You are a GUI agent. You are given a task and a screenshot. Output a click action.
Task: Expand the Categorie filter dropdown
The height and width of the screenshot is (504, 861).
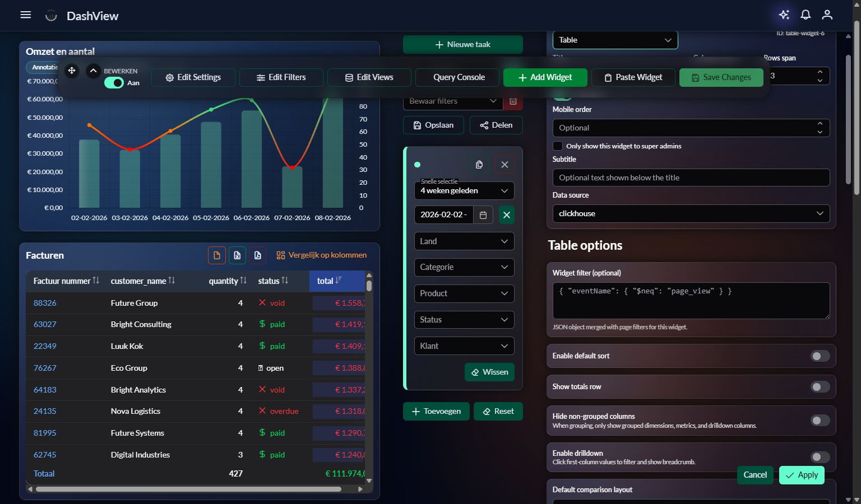pyautogui.click(x=464, y=267)
